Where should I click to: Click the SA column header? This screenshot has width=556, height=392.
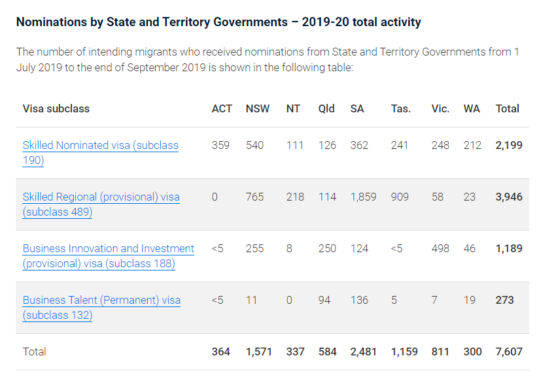[357, 108]
